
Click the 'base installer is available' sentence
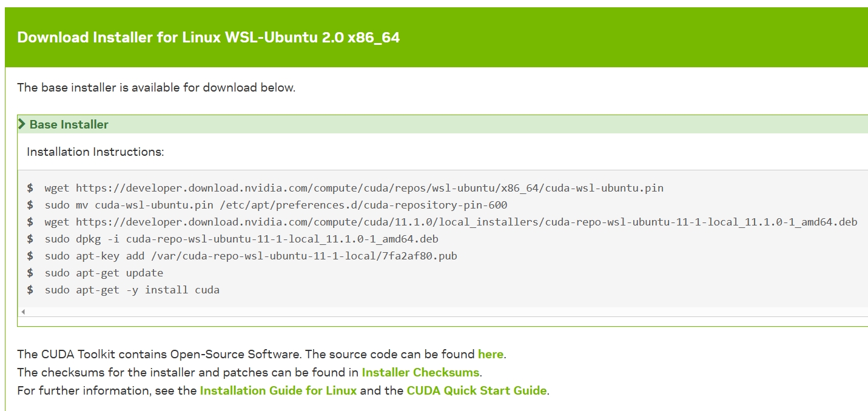pyautogui.click(x=156, y=87)
